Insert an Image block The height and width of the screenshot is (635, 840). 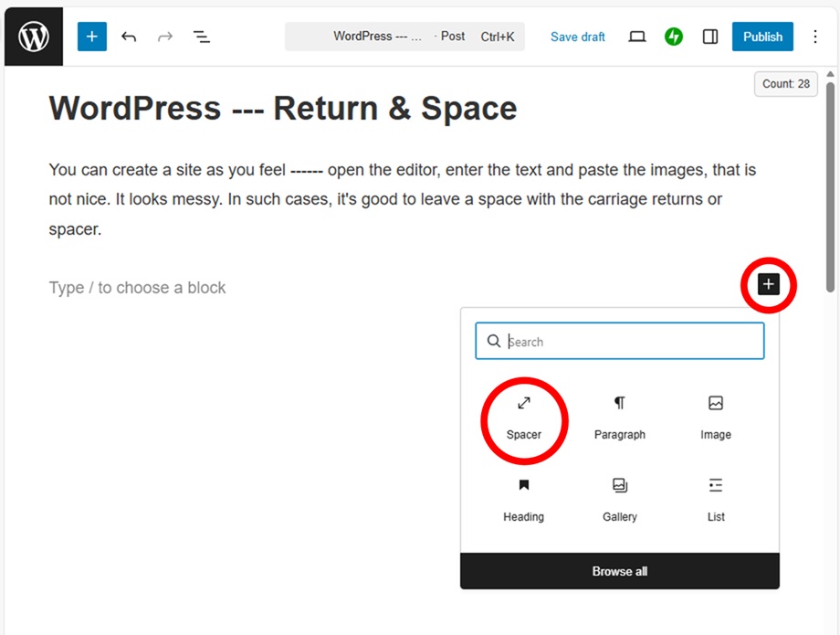pos(715,418)
